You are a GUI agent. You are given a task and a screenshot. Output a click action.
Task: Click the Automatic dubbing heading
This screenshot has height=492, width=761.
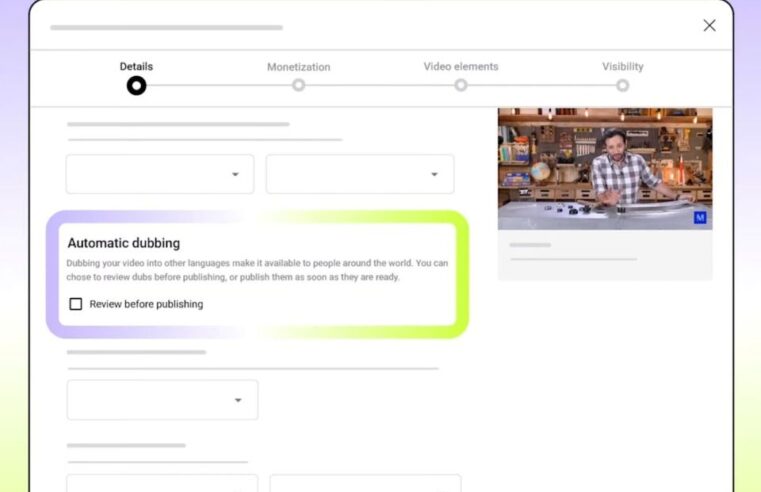pos(124,243)
